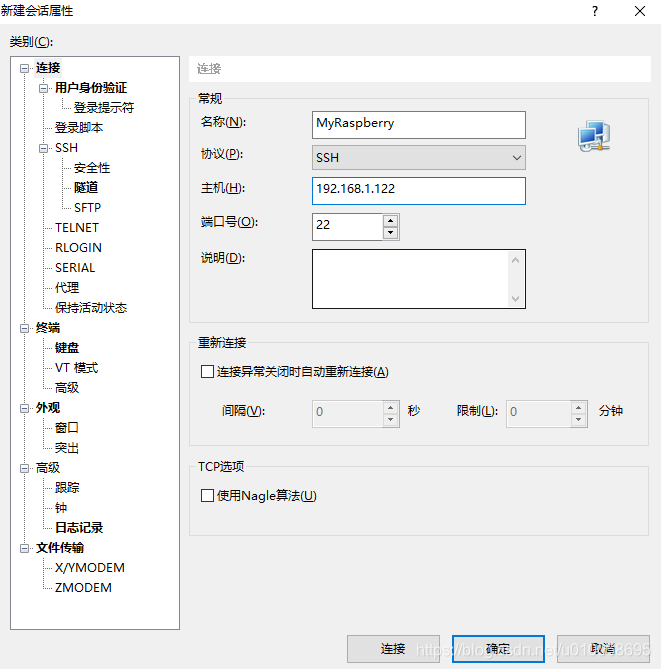Image resolution: width=661 pixels, height=669 pixels.
Task: Select 连接 in the category tree
Action: coord(48,68)
